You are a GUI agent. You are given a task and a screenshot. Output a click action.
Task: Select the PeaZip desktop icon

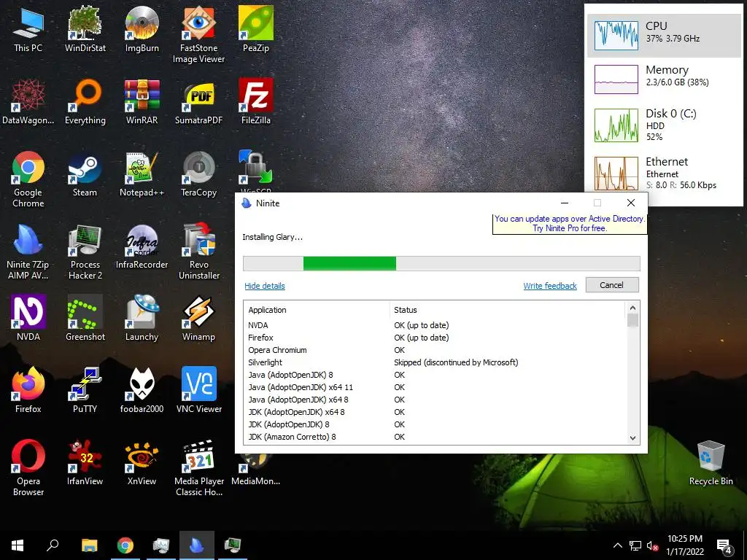[x=256, y=29]
